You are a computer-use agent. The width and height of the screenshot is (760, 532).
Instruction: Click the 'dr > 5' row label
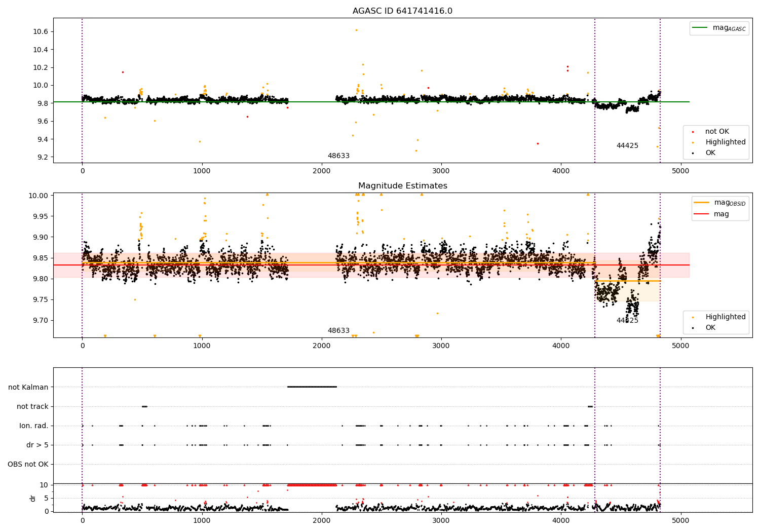[37, 445]
